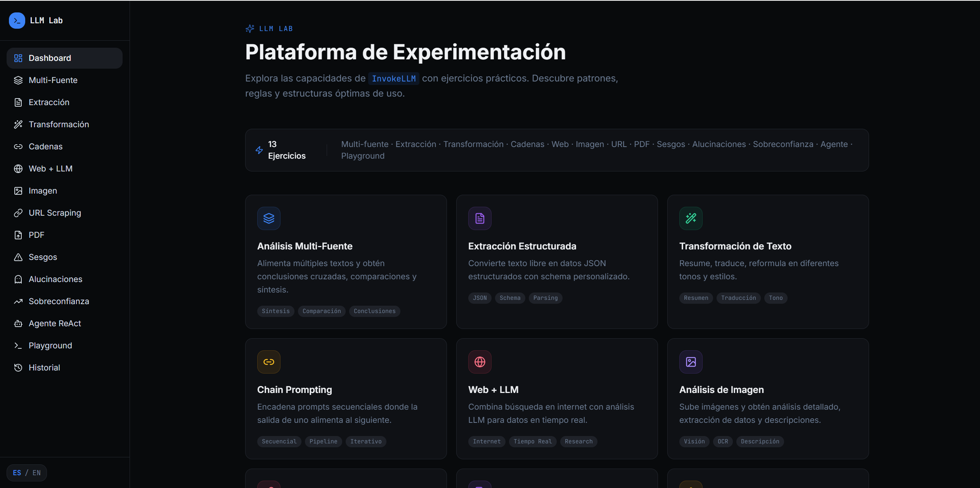This screenshot has height=488, width=980.
Task: Click the Dashboard grid icon in the sidebar
Action: (18, 58)
